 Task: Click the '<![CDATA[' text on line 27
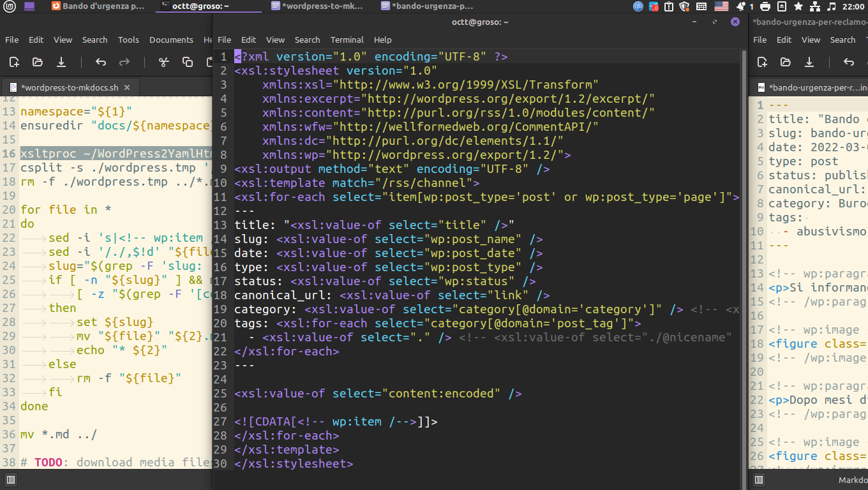click(x=266, y=422)
